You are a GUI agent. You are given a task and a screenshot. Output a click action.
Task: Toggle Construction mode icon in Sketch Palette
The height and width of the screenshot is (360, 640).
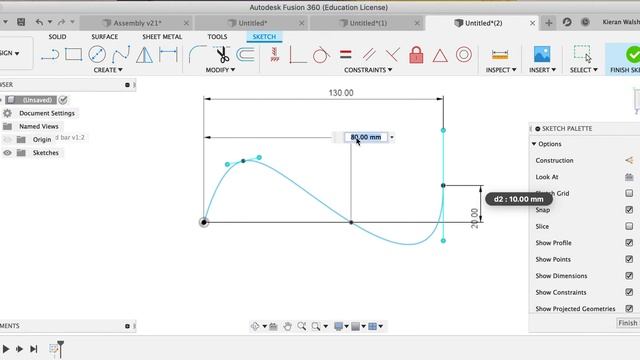(x=629, y=160)
